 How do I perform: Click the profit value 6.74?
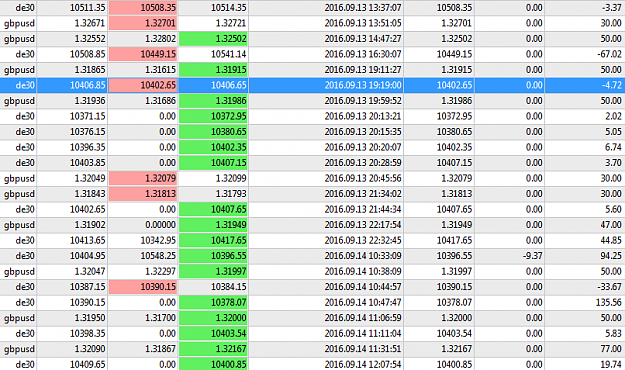click(613, 147)
